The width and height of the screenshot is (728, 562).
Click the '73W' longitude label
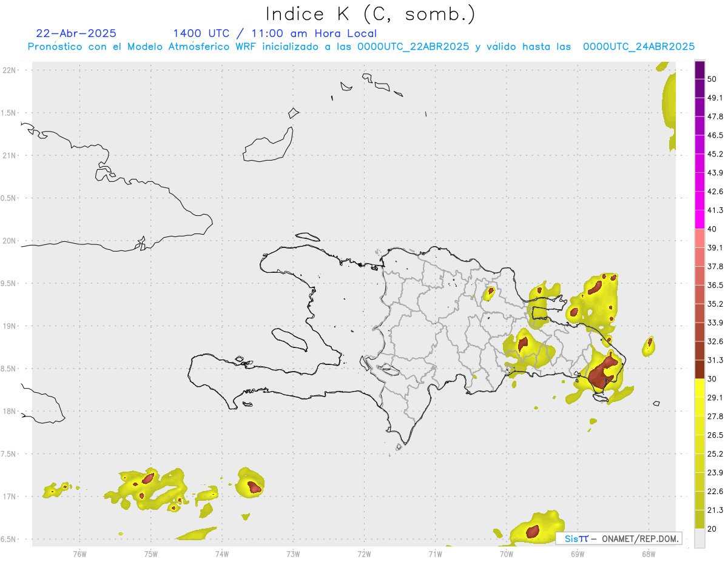[x=293, y=554]
